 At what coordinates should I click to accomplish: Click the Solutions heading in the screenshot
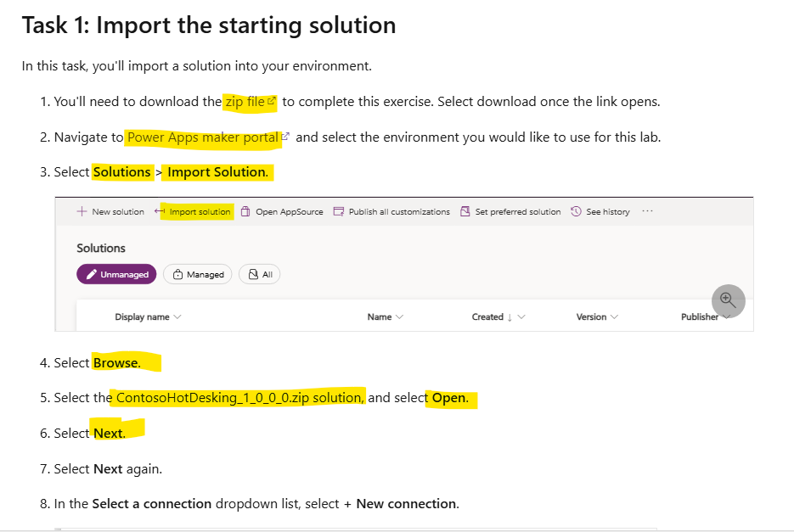pyautogui.click(x=101, y=248)
